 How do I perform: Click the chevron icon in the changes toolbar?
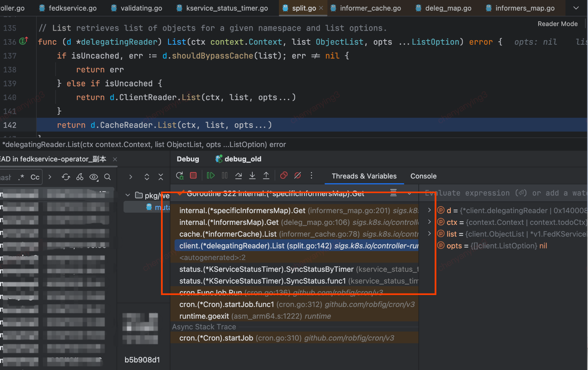click(x=131, y=177)
